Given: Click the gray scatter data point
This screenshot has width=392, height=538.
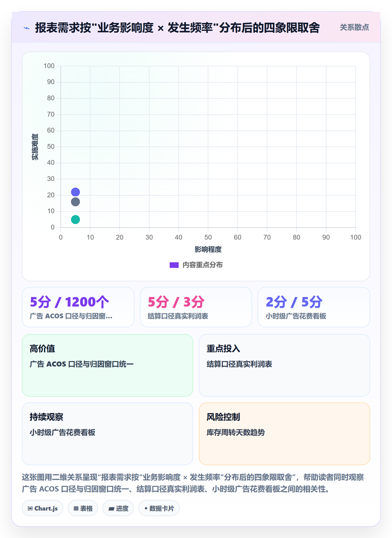Looking at the screenshot, I should click(75, 202).
